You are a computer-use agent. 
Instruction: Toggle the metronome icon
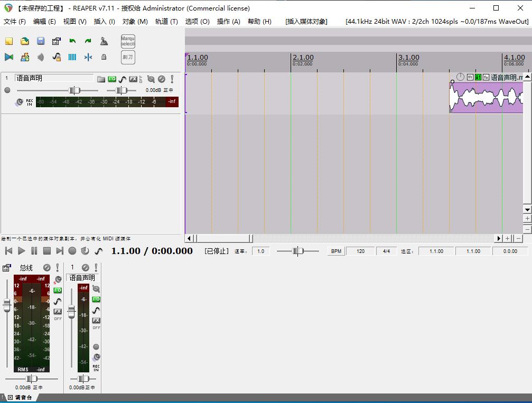tap(104, 41)
